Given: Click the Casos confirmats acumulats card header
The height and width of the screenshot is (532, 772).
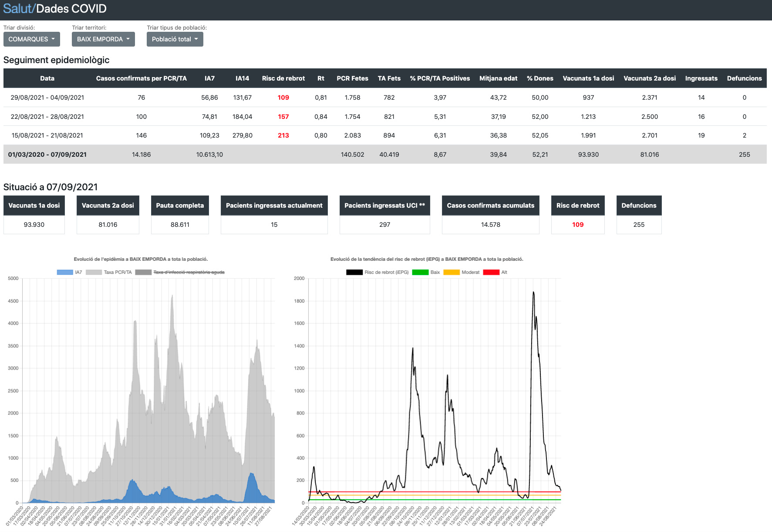Looking at the screenshot, I should (491, 205).
